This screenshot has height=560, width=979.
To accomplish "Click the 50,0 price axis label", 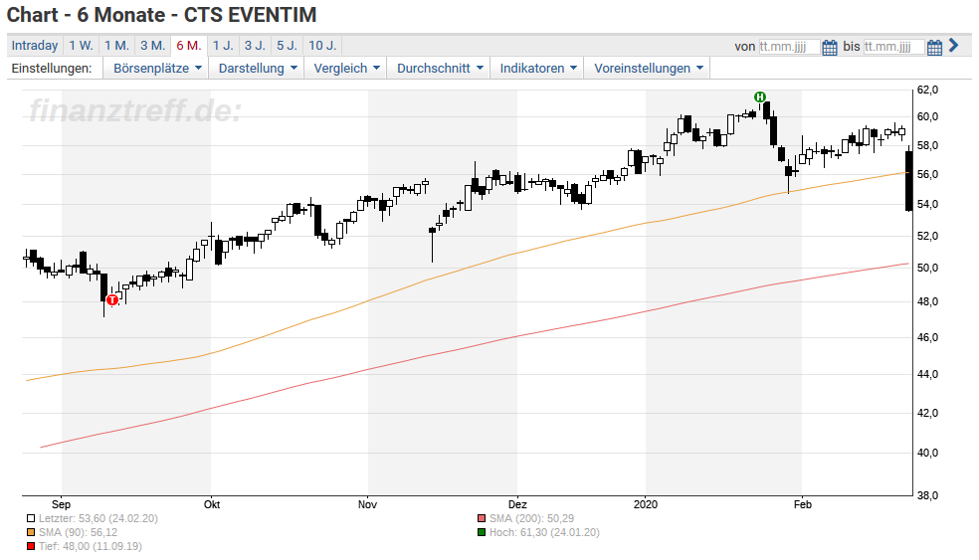I will coord(927,268).
